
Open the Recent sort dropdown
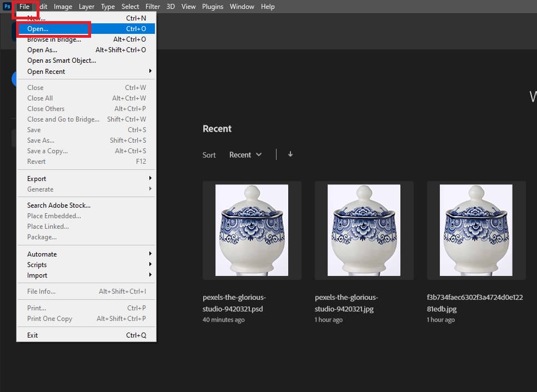(x=245, y=155)
